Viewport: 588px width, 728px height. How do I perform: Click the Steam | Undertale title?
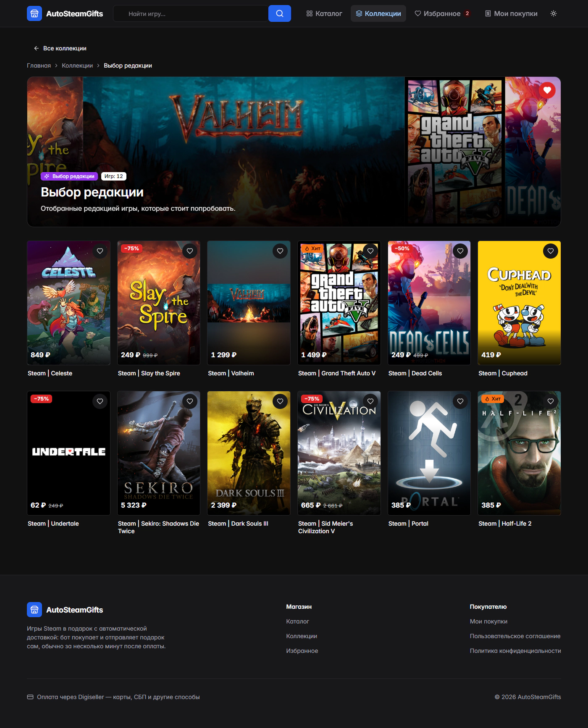53,524
